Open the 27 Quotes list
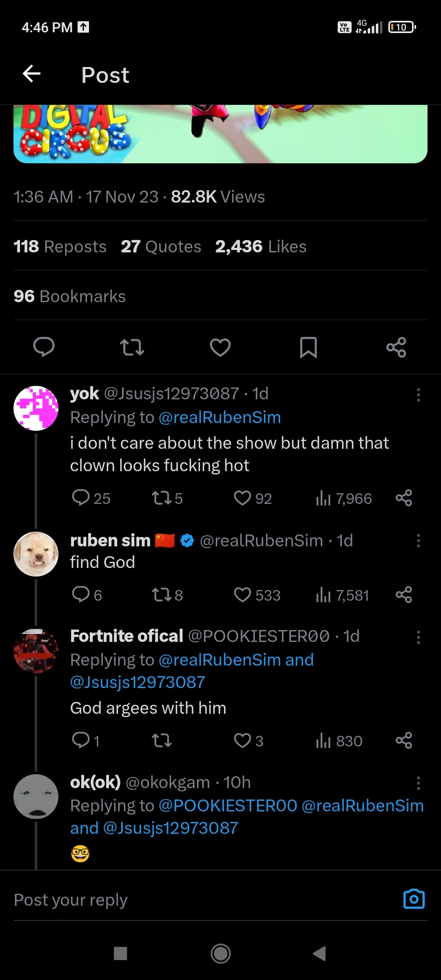441x980 pixels. [161, 247]
